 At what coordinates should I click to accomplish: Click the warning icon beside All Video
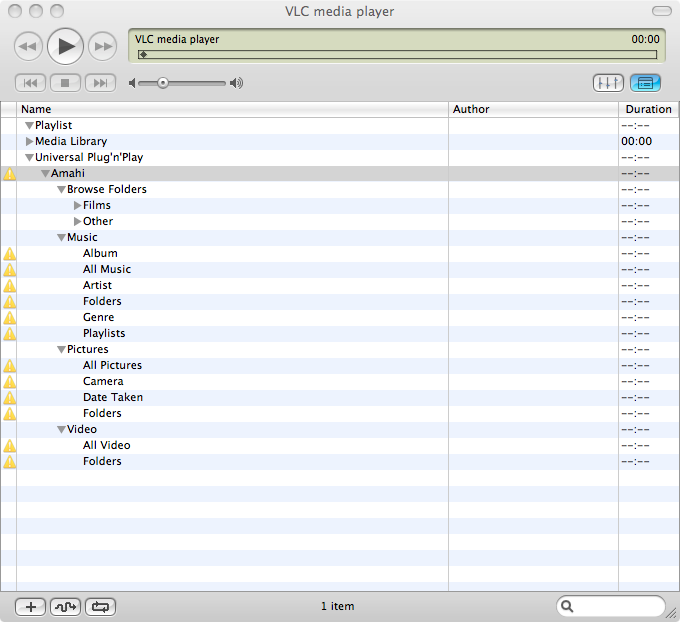click(x=10, y=446)
